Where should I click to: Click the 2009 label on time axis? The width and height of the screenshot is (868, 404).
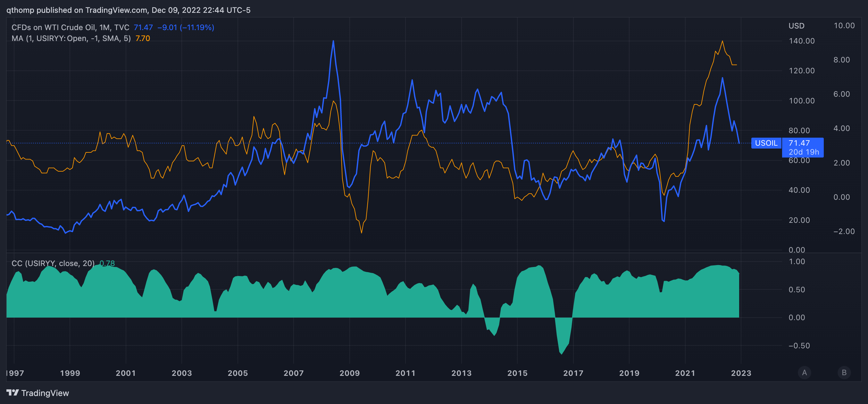tap(349, 373)
